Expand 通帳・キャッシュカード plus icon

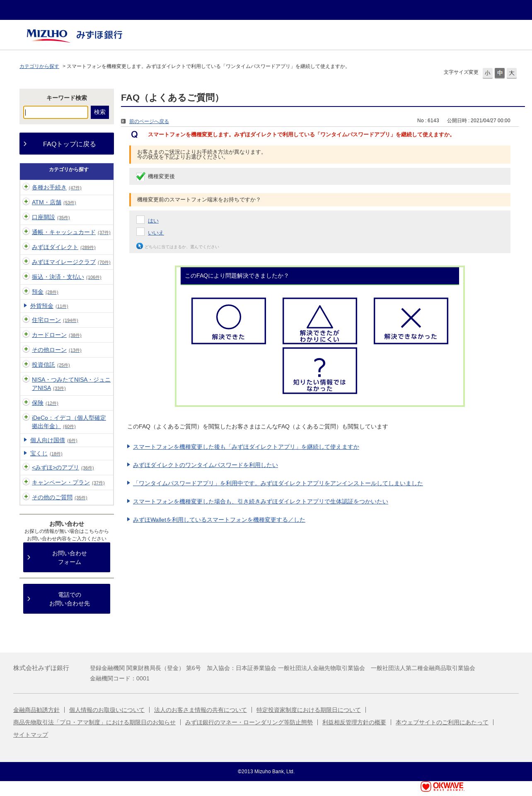coord(26,232)
